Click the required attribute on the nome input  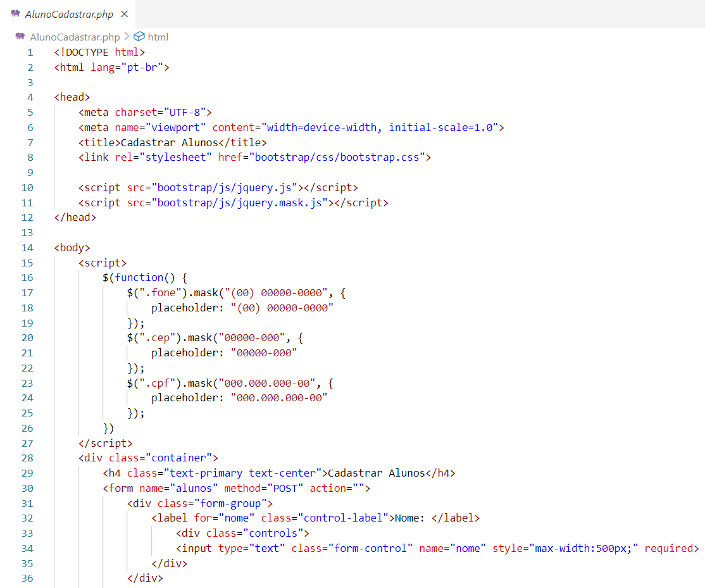[x=671, y=548]
